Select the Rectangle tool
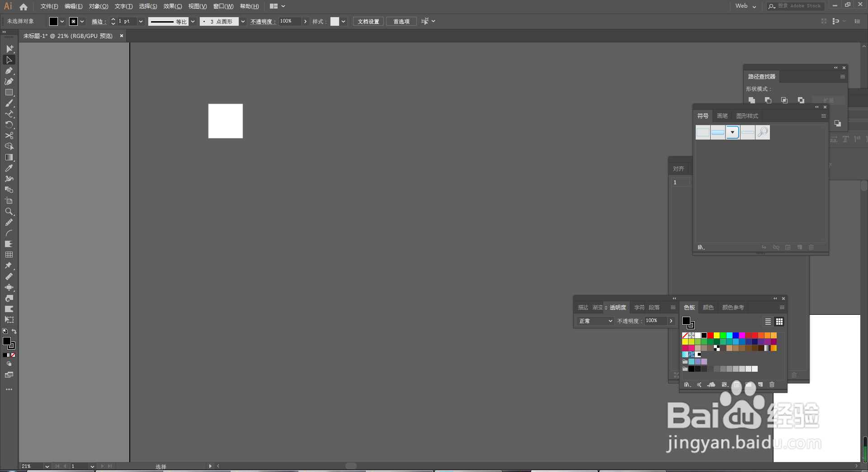 pos(9,92)
